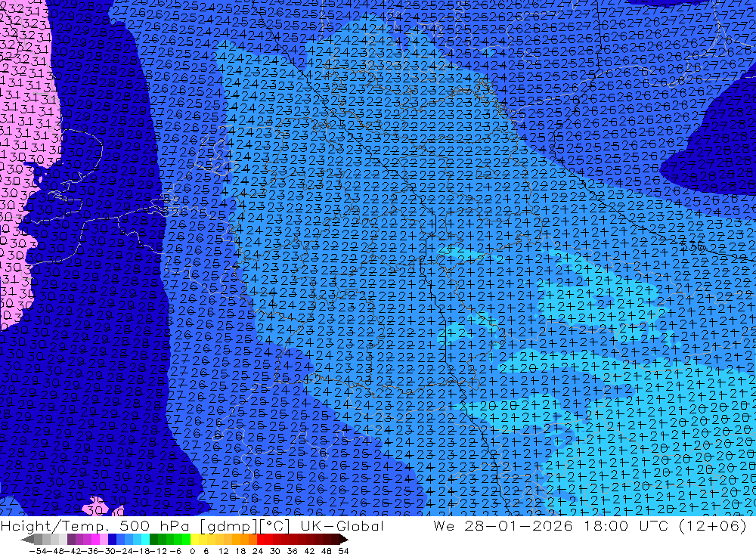Click the '54' legend scale value at the right end
Image resolution: width=756 pixels, height=554 pixels.
[x=343, y=551]
